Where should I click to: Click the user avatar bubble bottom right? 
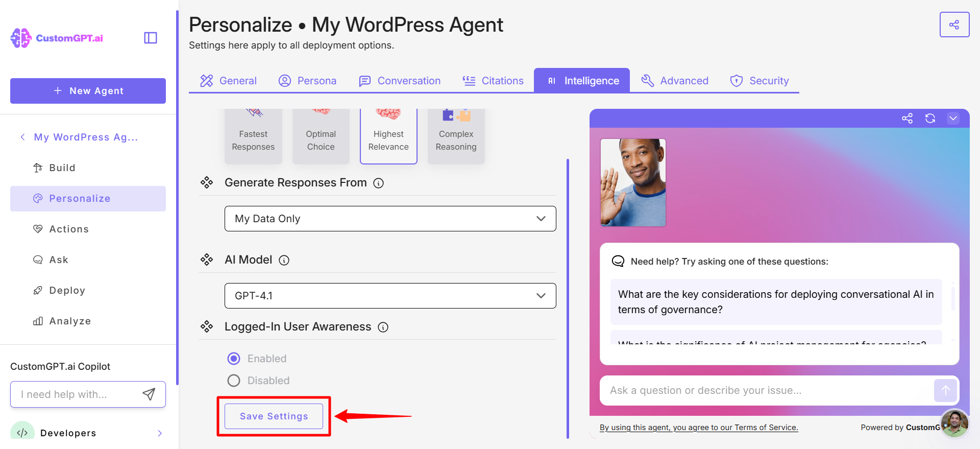click(954, 423)
